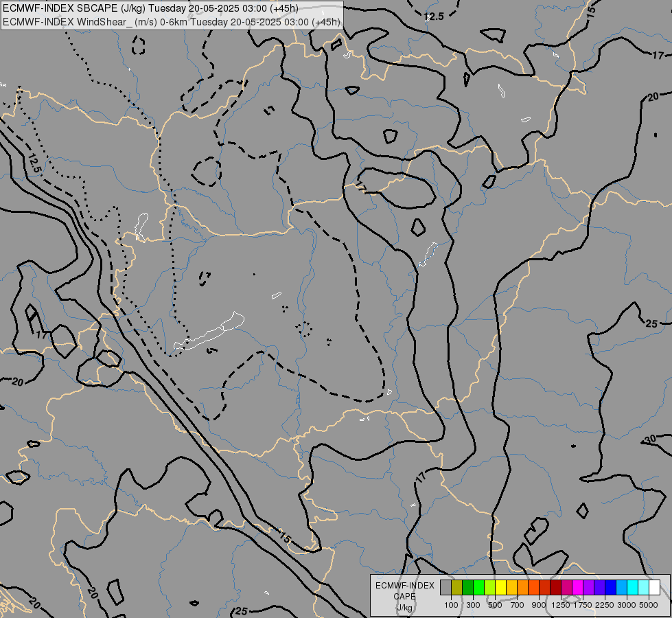Click the 30 wind shear contour label
Image resolution: width=672 pixels, height=618 pixels.
[651, 439]
